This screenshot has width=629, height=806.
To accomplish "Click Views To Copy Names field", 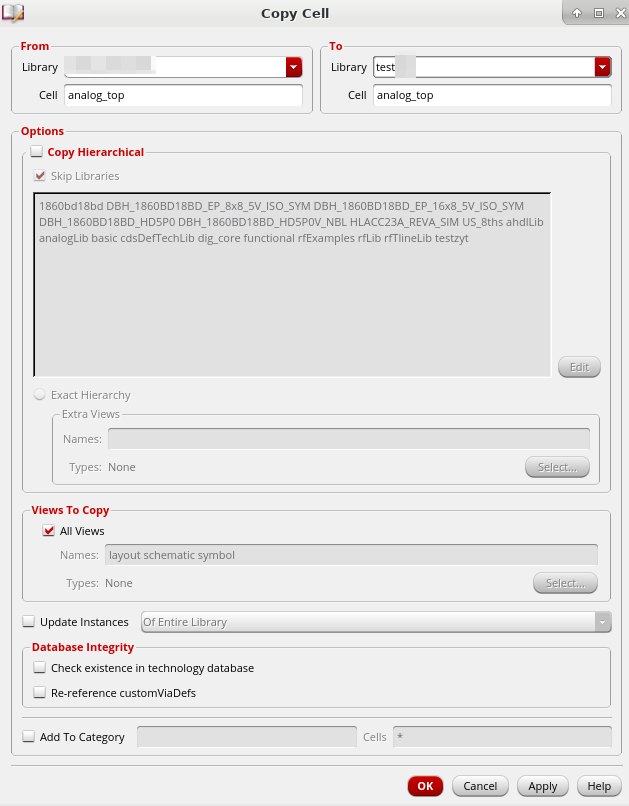I will [x=352, y=555].
